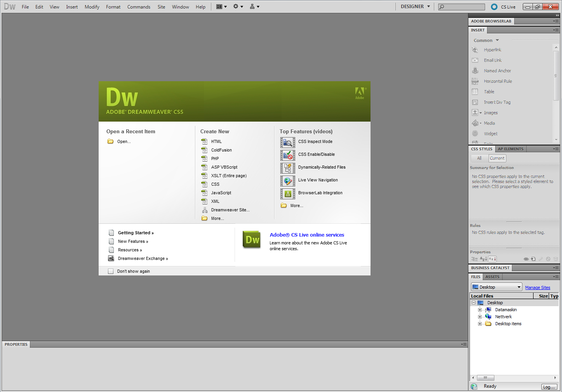The width and height of the screenshot is (562, 392).
Task: Click the Getting Started page icon
Action: pyautogui.click(x=111, y=233)
